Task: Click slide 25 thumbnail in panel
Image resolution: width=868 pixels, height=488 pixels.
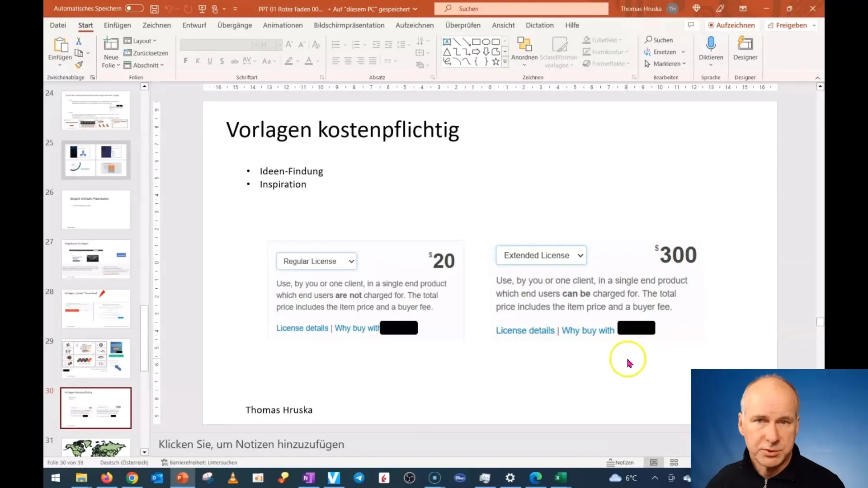Action: point(95,160)
